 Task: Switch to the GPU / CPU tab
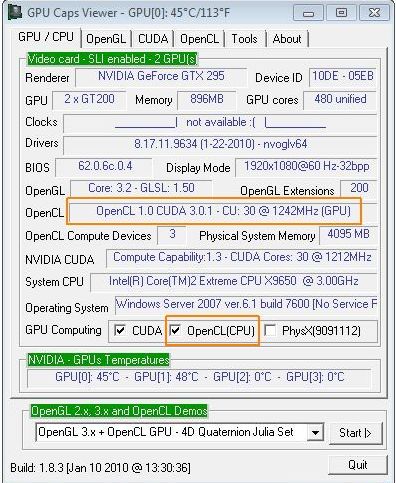click(x=46, y=37)
